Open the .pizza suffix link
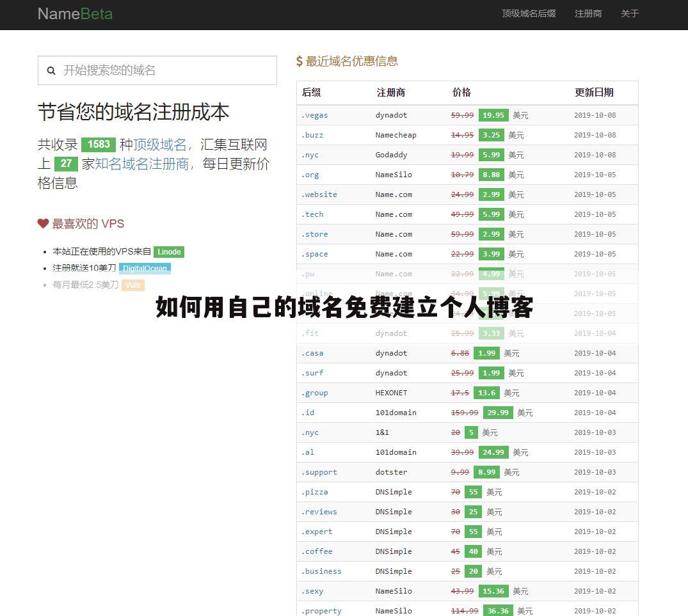This screenshot has height=616, width=688. point(315,492)
